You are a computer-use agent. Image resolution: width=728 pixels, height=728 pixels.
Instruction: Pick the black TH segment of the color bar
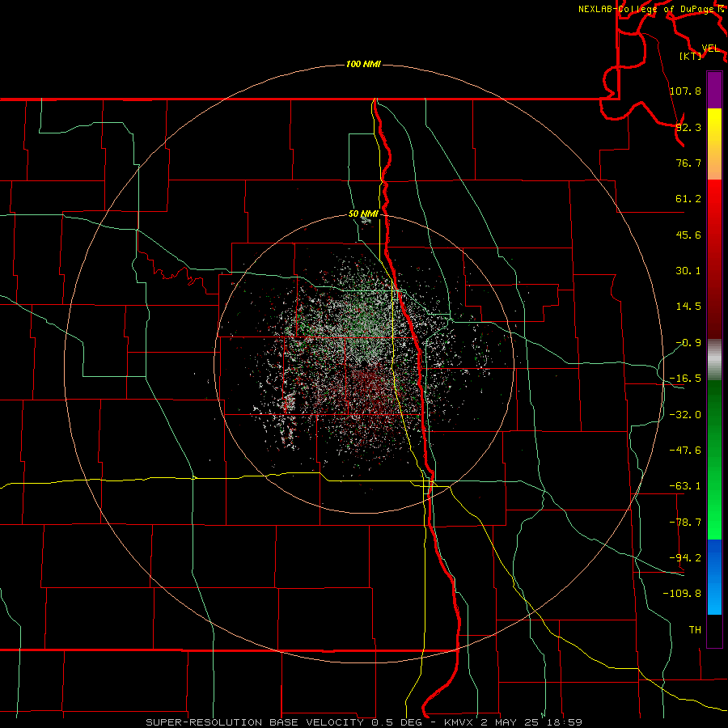click(x=714, y=630)
